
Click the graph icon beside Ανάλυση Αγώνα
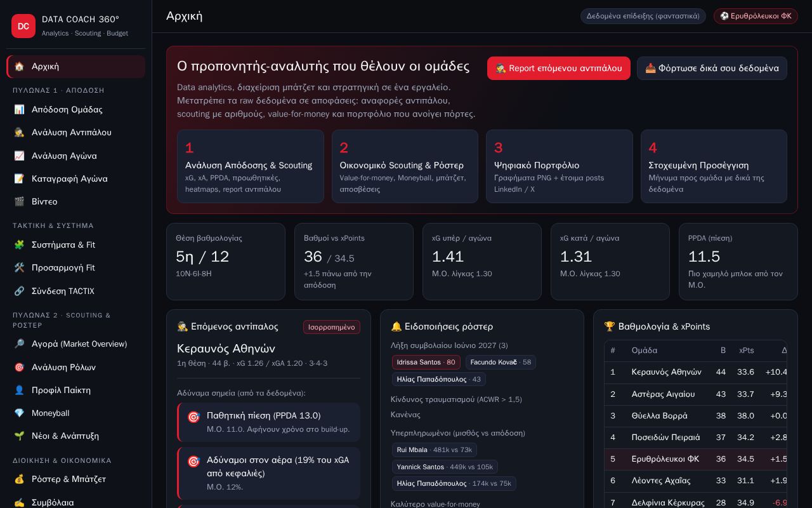(x=19, y=156)
